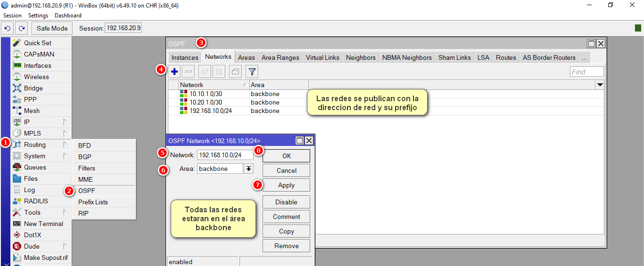Select RIP in the Routing submenu
This screenshot has width=644, height=266.
click(83, 213)
